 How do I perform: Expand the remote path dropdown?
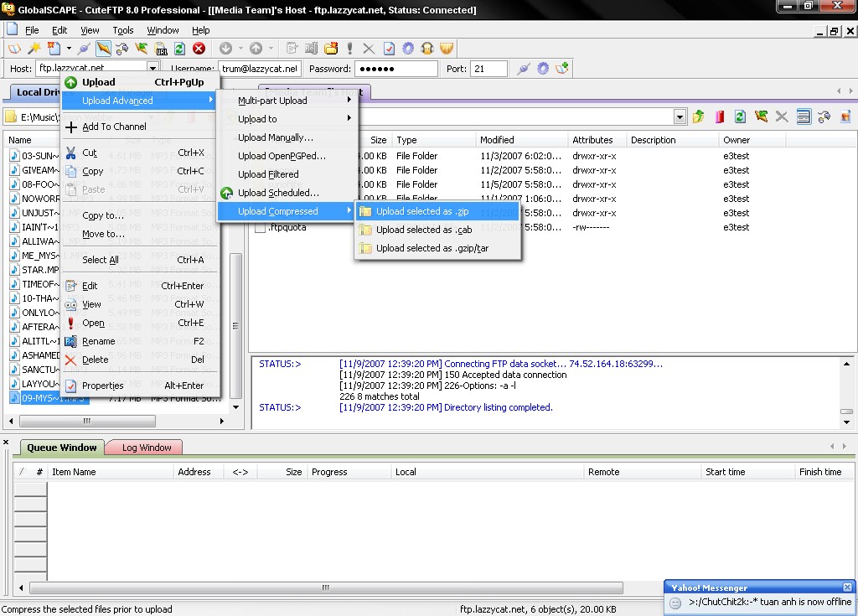[680, 117]
